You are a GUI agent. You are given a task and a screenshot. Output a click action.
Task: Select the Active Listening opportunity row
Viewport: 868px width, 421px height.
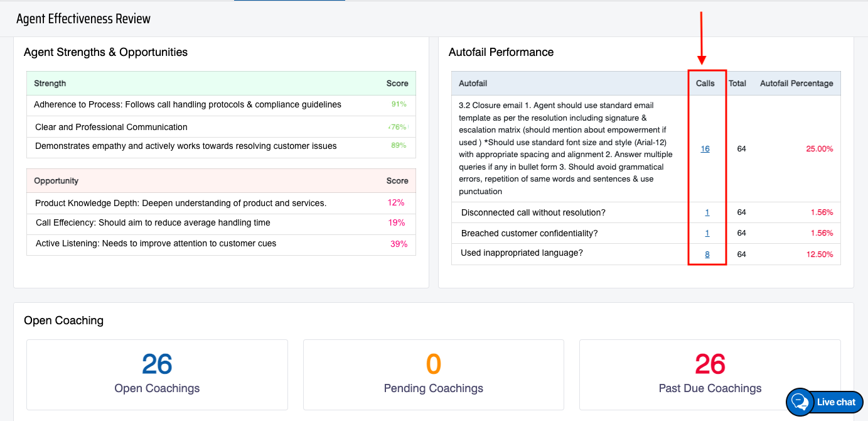click(x=156, y=244)
